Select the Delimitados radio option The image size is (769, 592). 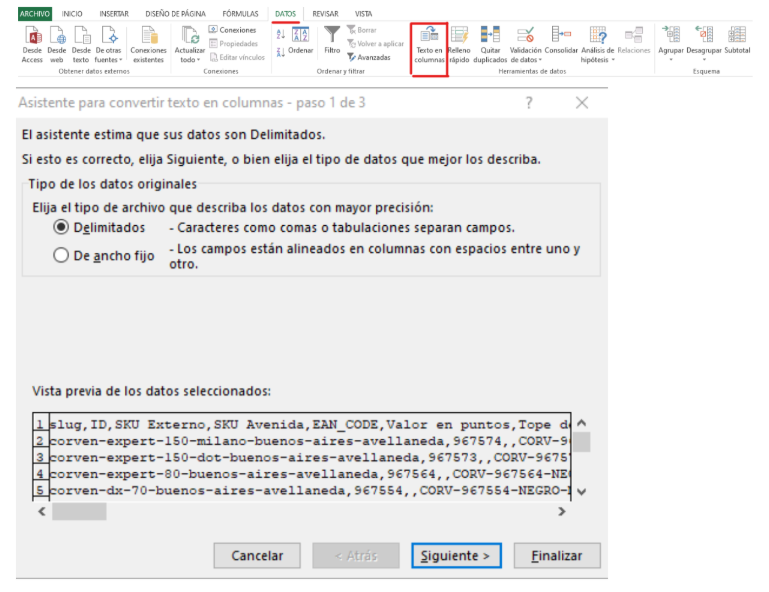pyautogui.click(x=61, y=228)
